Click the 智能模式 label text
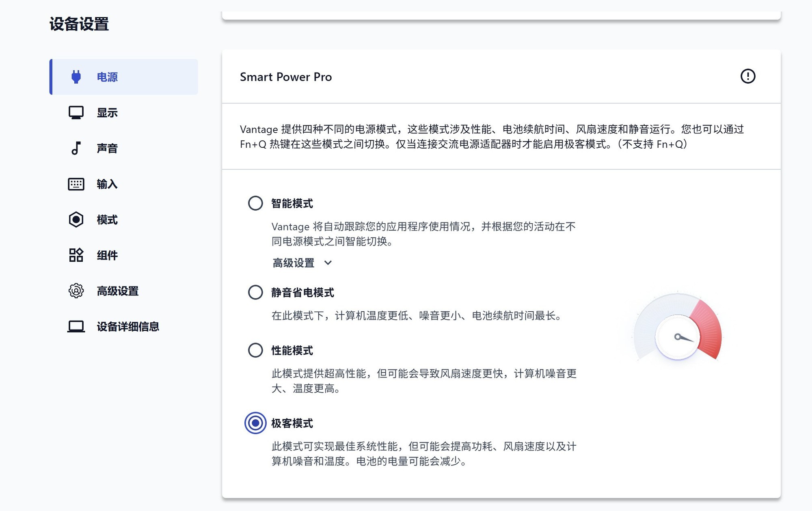 pyautogui.click(x=292, y=203)
